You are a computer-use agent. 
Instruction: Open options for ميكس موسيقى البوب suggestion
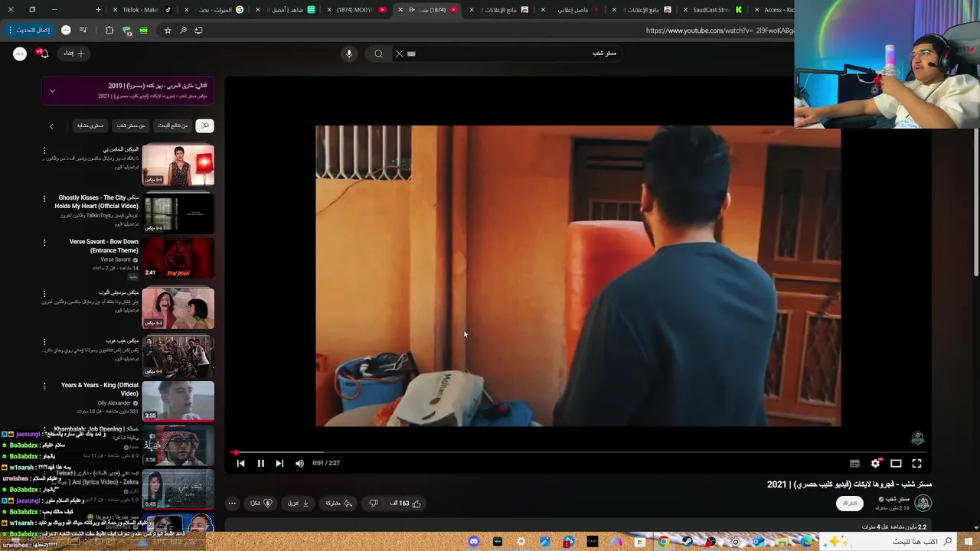[x=44, y=294]
